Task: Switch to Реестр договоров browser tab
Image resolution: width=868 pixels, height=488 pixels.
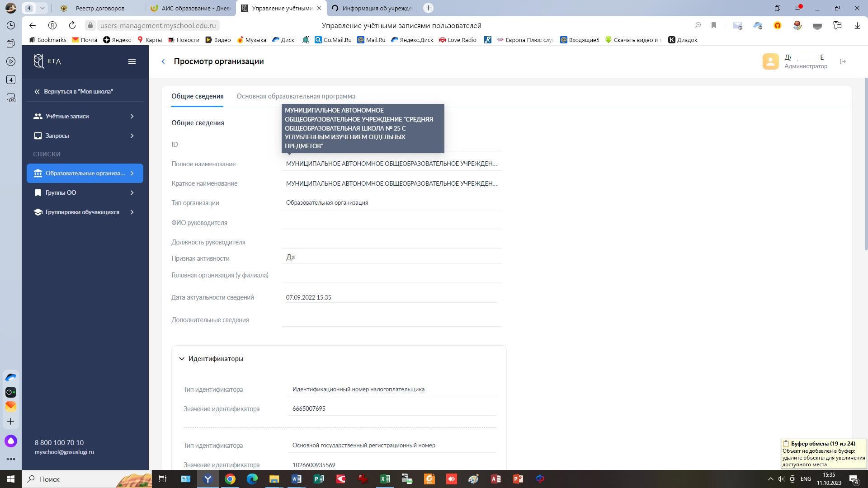Action: click(x=100, y=8)
